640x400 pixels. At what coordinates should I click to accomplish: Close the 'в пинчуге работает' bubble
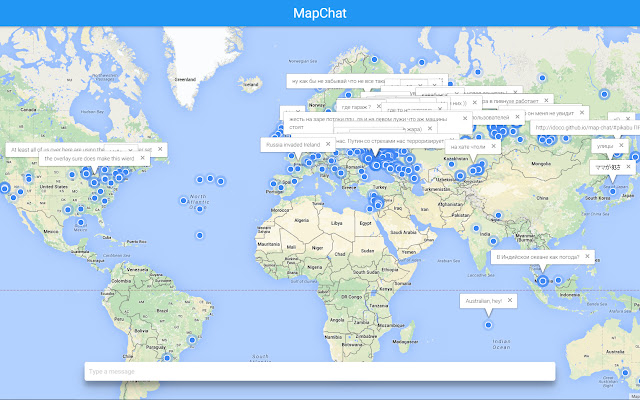[547, 100]
